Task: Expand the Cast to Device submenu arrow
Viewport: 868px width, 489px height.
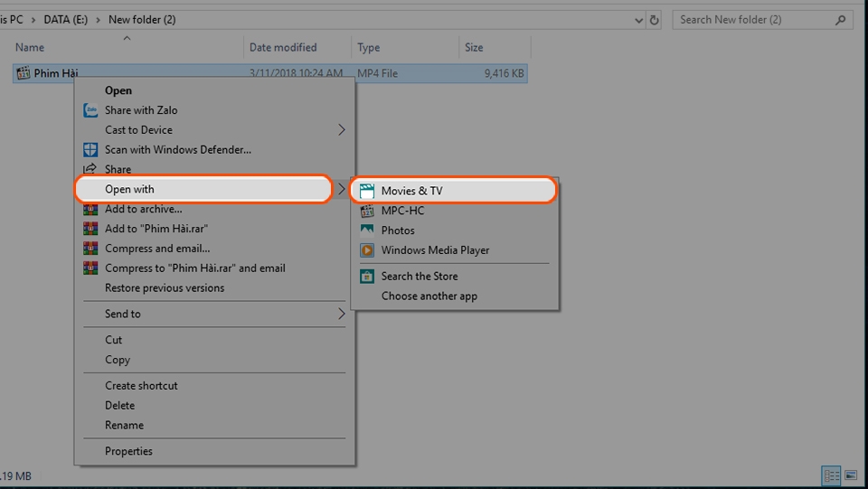Action: [x=342, y=130]
